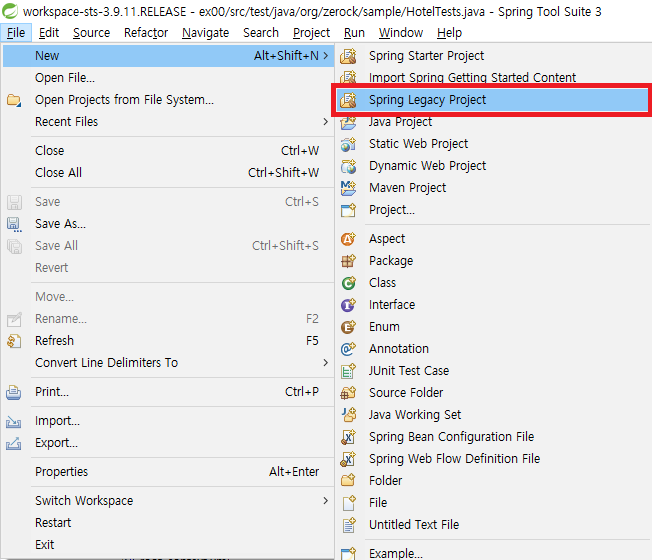652x560 pixels.
Task: Click the Export... icon
Action: tap(14, 444)
